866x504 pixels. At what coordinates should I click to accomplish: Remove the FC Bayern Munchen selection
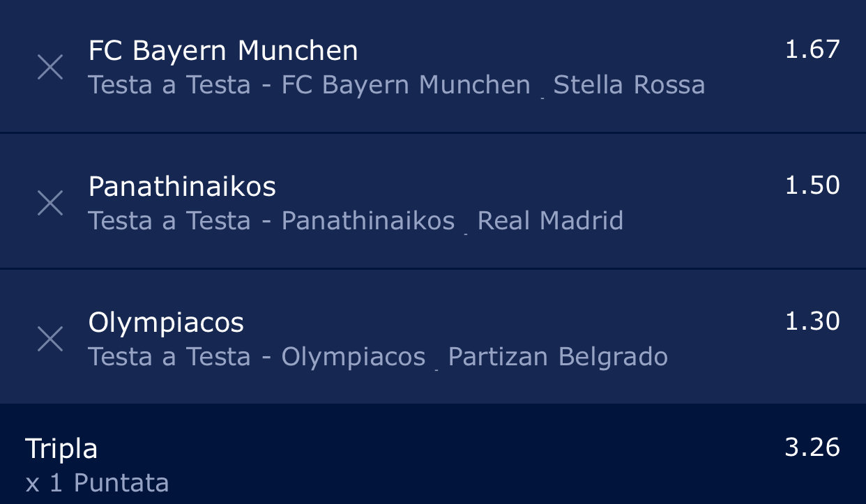pos(50,68)
